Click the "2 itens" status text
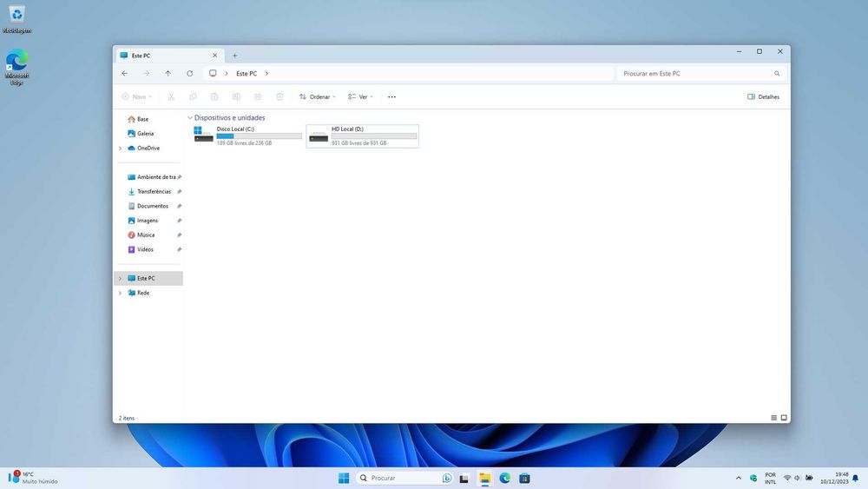 click(127, 418)
